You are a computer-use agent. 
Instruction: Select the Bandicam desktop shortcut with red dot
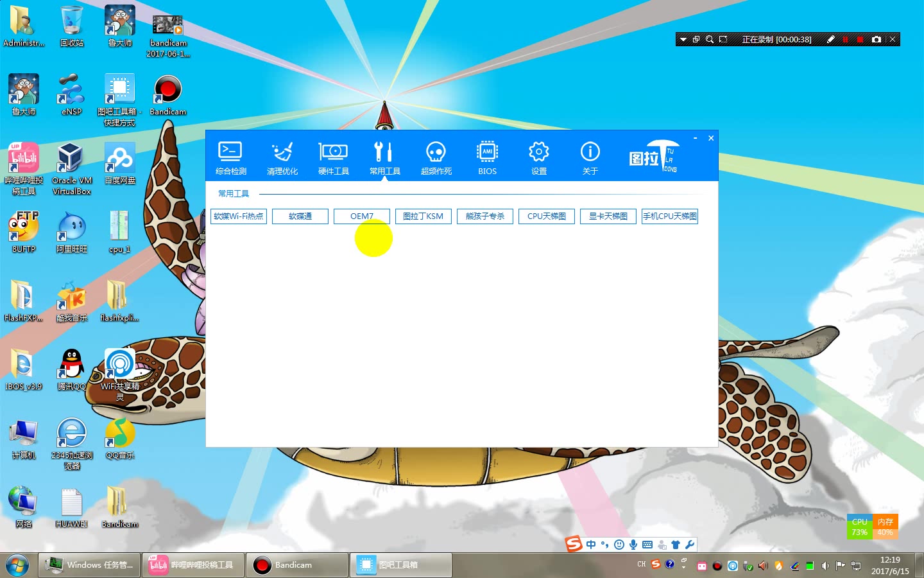pyautogui.click(x=168, y=94)
